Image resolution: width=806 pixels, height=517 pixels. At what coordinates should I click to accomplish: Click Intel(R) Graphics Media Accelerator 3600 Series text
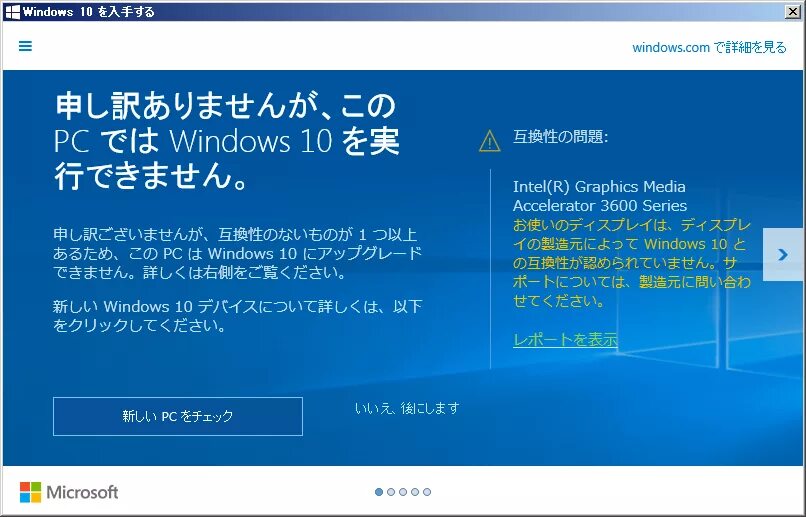point(600,196)
